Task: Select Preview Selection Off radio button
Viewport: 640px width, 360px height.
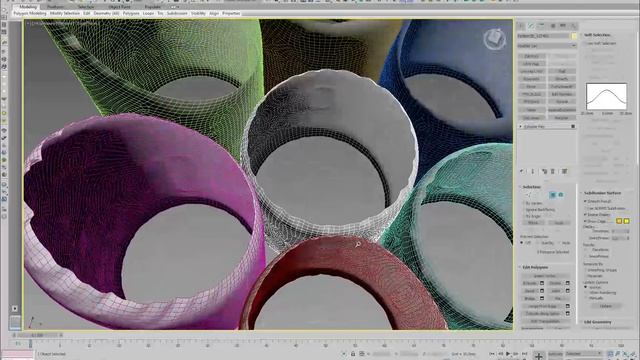Action: [522, 243]
